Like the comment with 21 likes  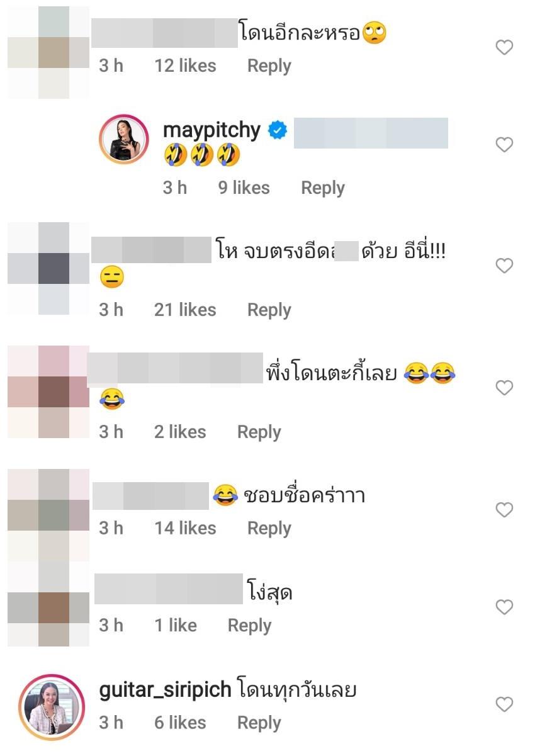pyautogui.click(x=504, y=266)
